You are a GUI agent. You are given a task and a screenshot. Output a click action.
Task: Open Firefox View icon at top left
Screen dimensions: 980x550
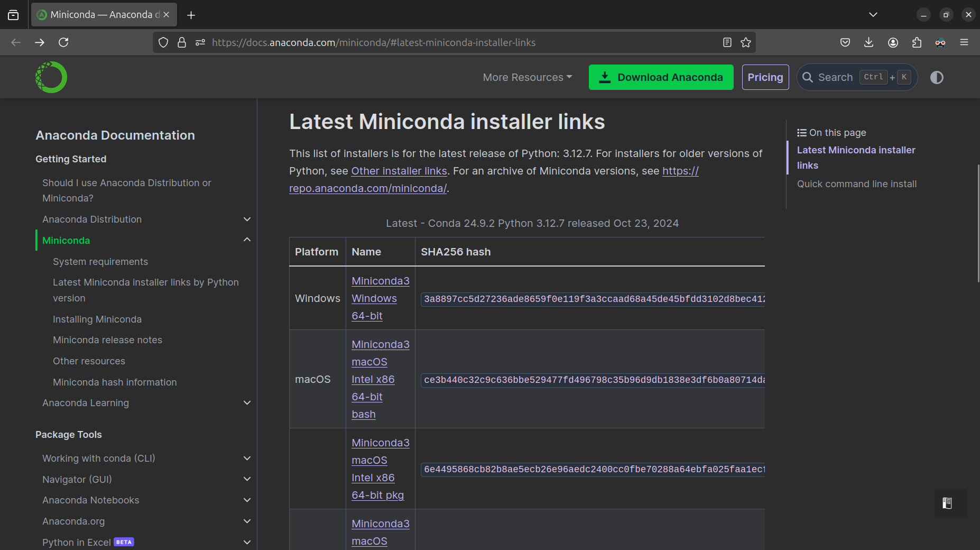[13, 15]
